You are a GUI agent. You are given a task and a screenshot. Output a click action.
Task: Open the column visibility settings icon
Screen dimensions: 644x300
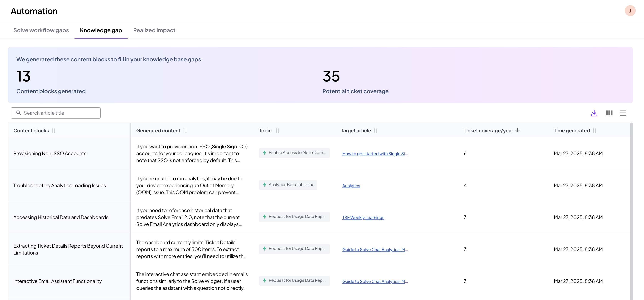[x=609, y=113]
